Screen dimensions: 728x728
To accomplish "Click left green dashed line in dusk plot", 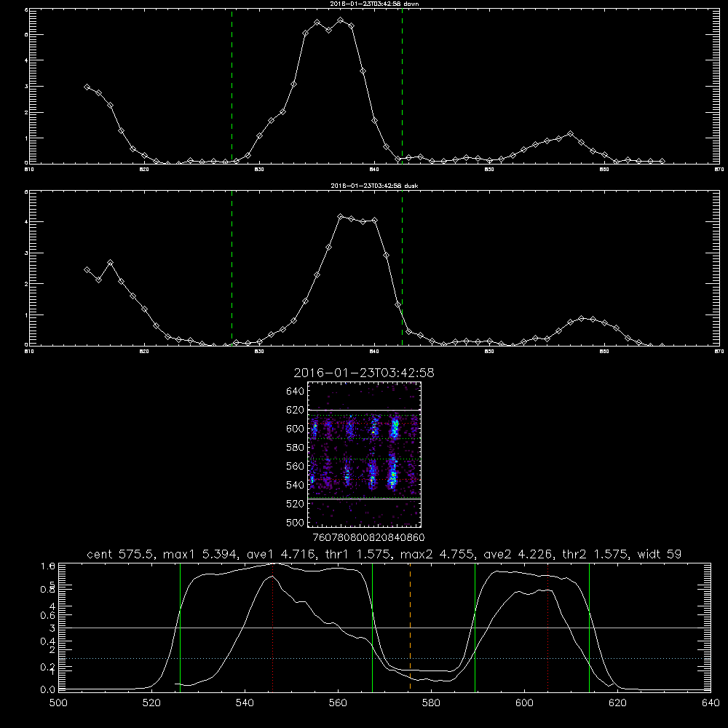I will [x=232, y=268].
